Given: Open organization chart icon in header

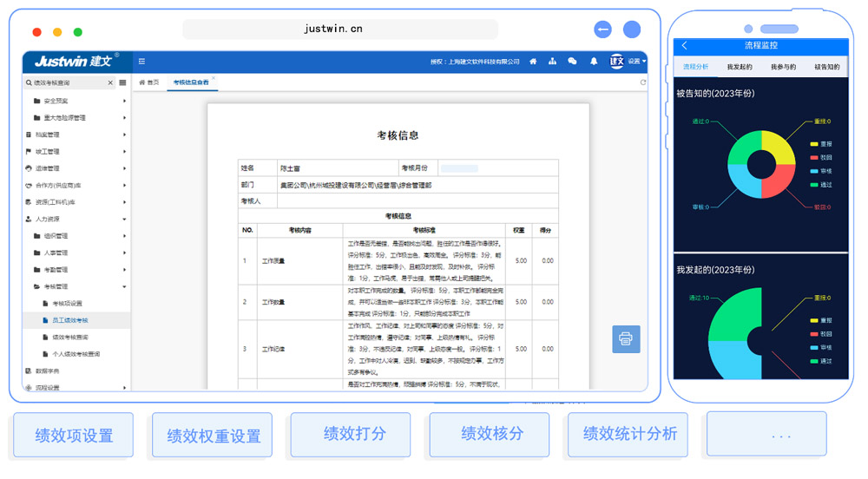Looking at the screenshot, I should [x=552, y=62].
